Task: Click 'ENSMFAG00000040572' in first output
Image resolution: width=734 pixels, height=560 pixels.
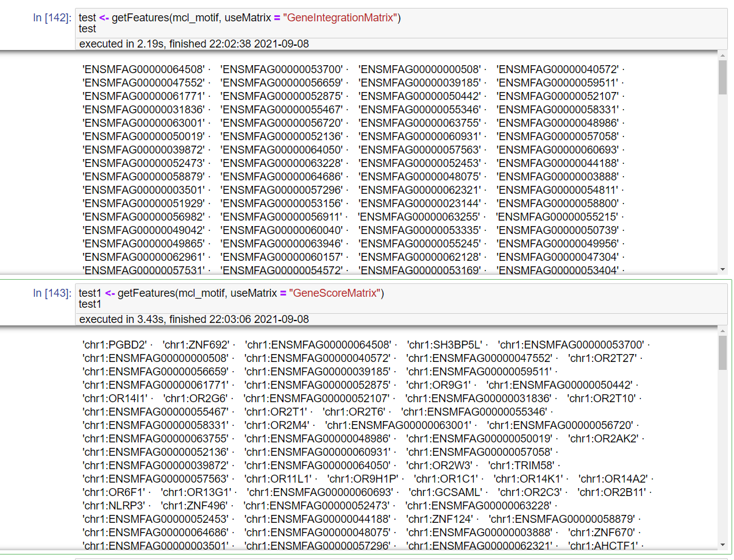Action: 558,69
